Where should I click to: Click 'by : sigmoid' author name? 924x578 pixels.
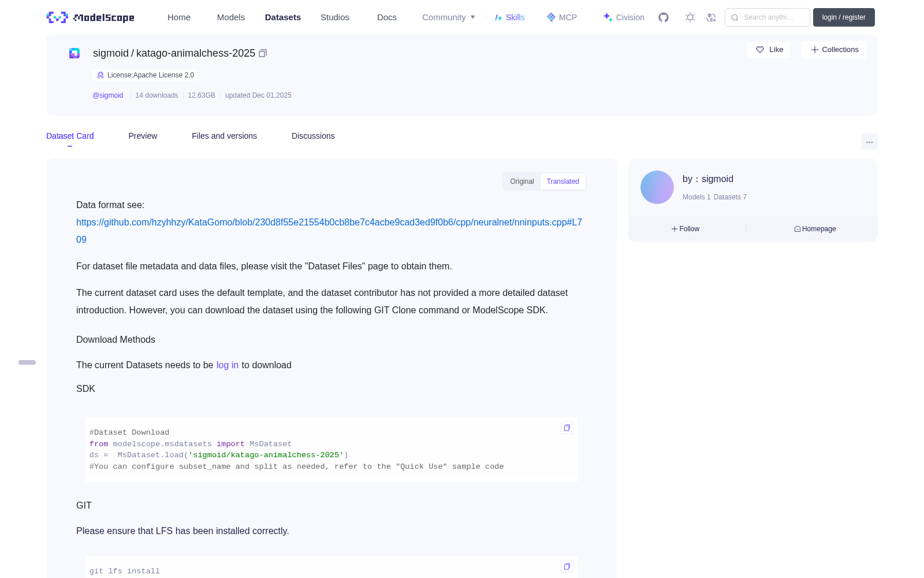coord(708,179)
